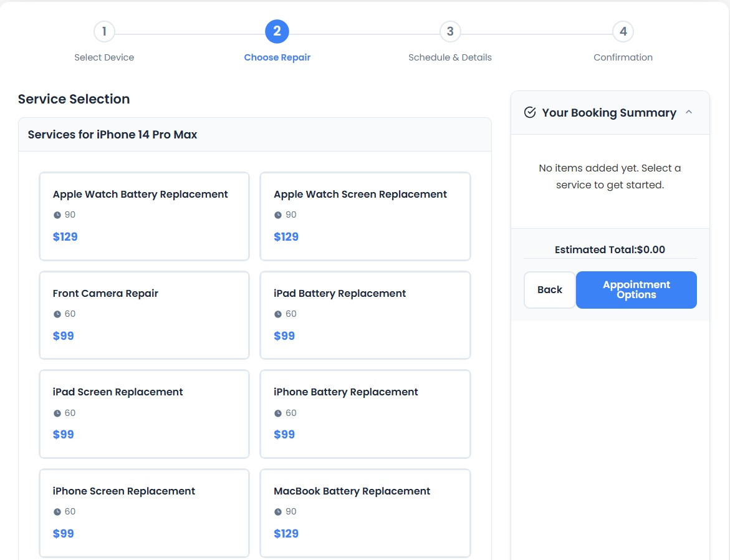Click step 4 Confirmation circle

pyautogui.click(x=623, y=32)
